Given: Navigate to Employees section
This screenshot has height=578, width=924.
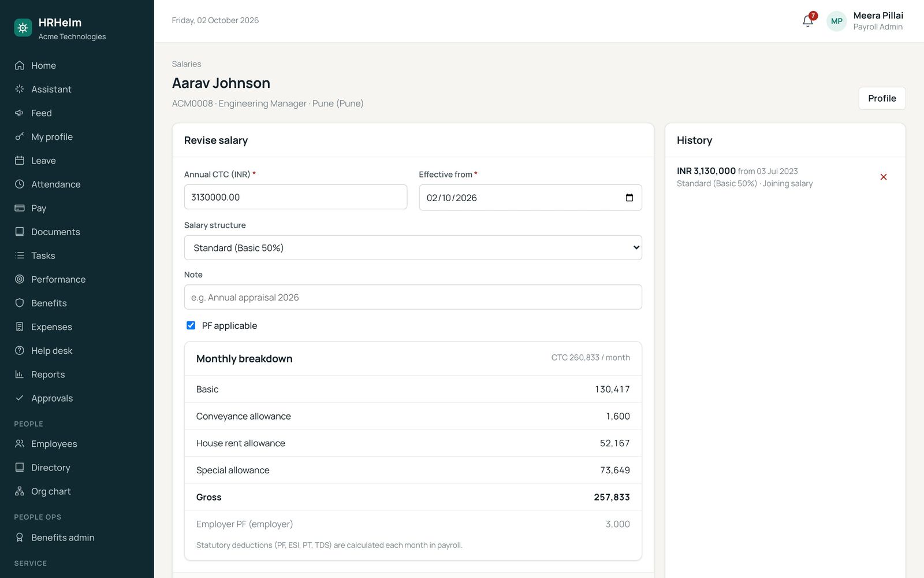Looking at the screenshot, I should (x=54, y=444).
